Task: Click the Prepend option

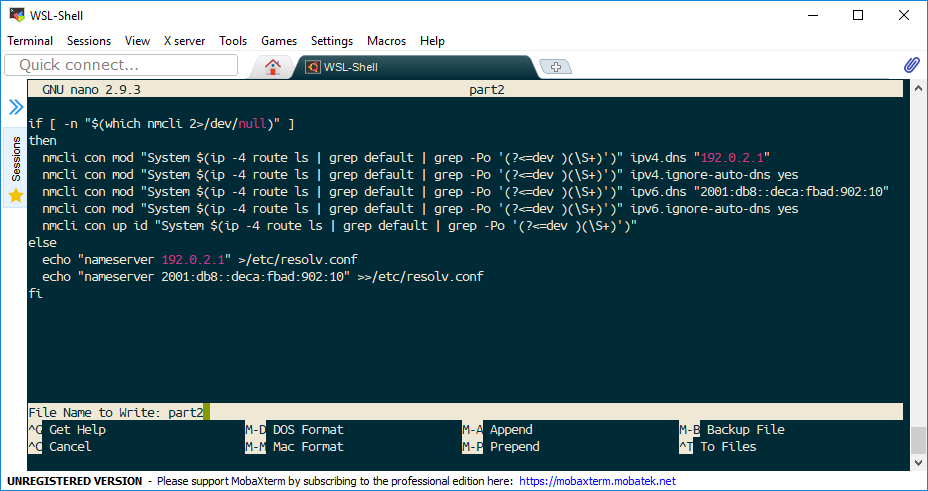Action: [515, 447]
